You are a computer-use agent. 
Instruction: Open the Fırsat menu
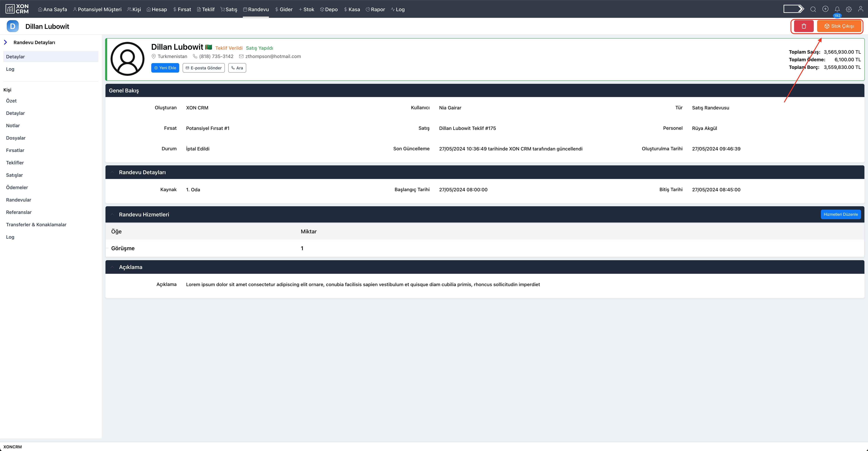tap(182, 9)
